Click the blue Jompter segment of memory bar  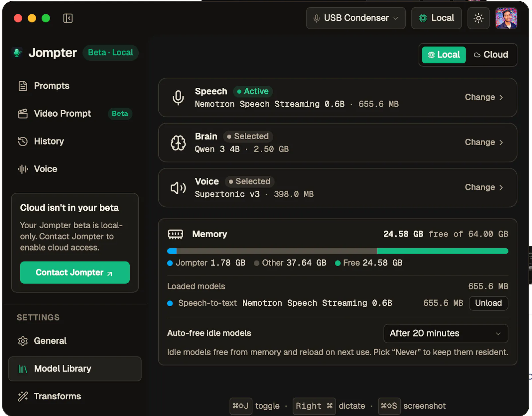pos(172,251)
